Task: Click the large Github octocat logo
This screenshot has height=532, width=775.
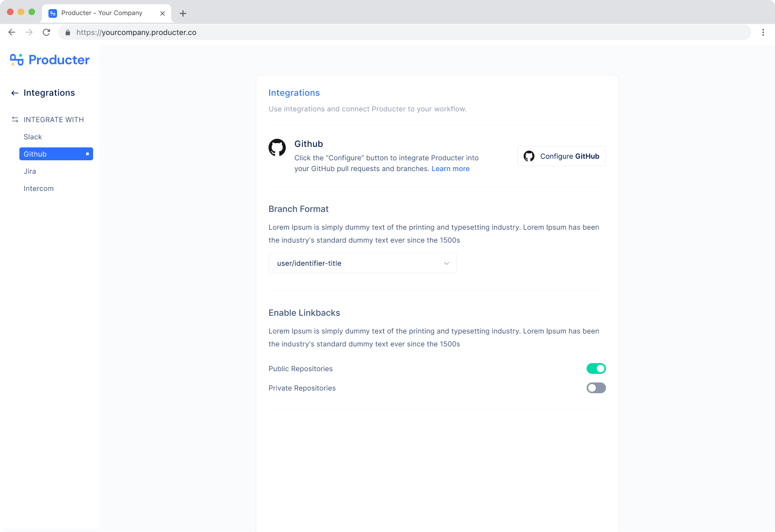Action: (277, 147)
